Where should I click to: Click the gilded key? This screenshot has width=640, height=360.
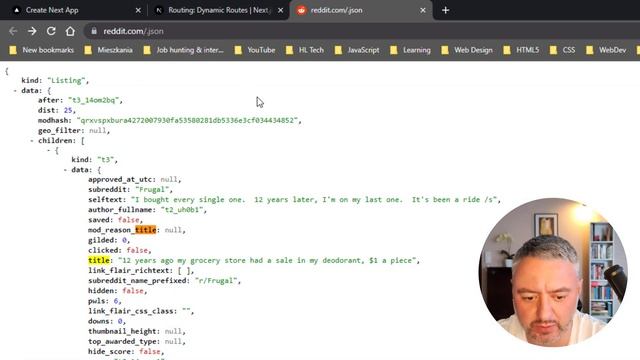coord(101,240)
